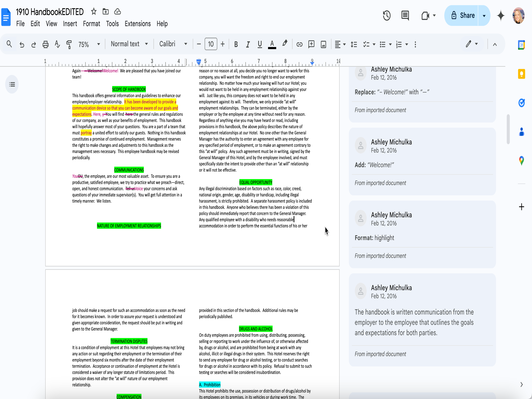Open the zoom level 75% dropdown

tap(89, 45)
